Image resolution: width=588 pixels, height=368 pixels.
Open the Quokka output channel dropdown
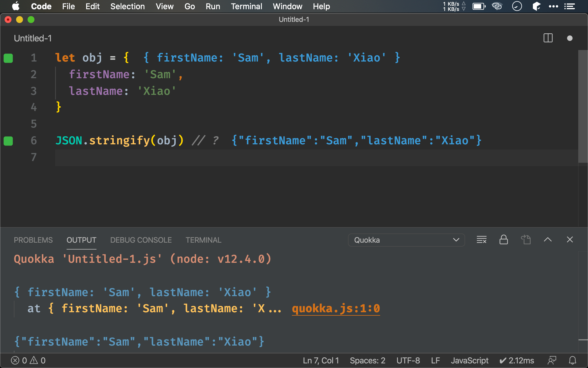[406, 240]
